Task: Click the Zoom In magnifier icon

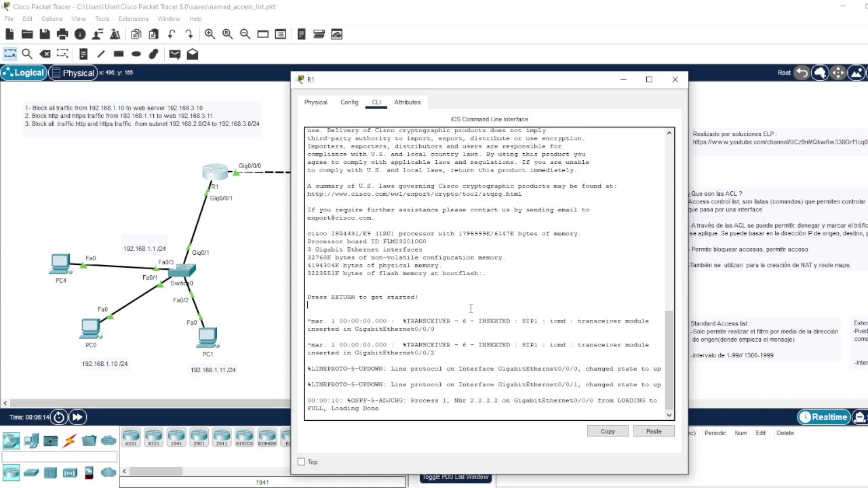Action: (x=210, y=34)
